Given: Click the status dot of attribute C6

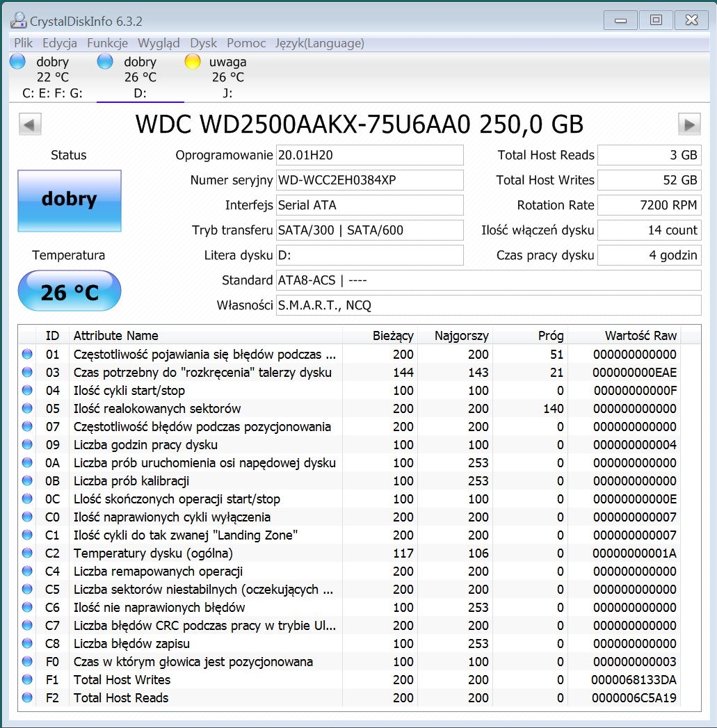Looking at the screenshot, I should pos(27,608).
